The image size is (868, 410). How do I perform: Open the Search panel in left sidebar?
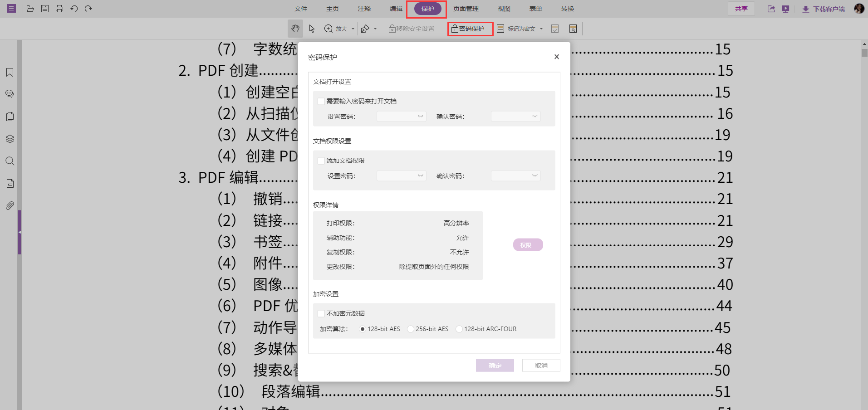click(x=10, y=161)
